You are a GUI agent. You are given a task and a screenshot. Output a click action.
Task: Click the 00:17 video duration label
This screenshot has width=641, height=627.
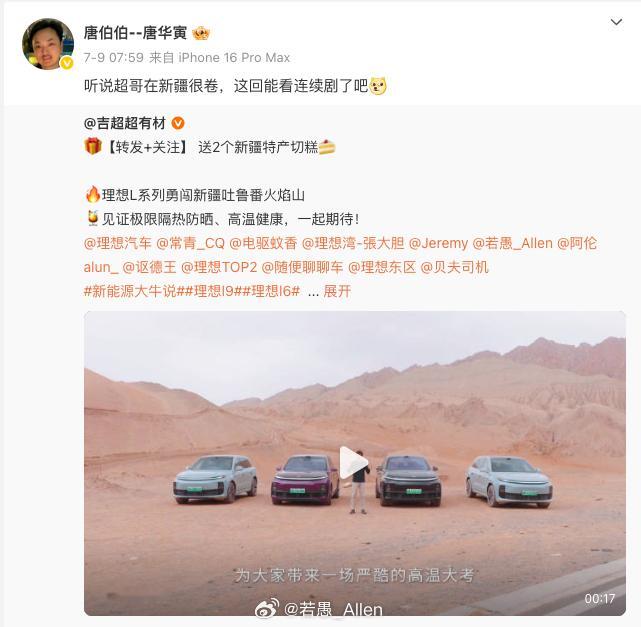pos(599,599)
